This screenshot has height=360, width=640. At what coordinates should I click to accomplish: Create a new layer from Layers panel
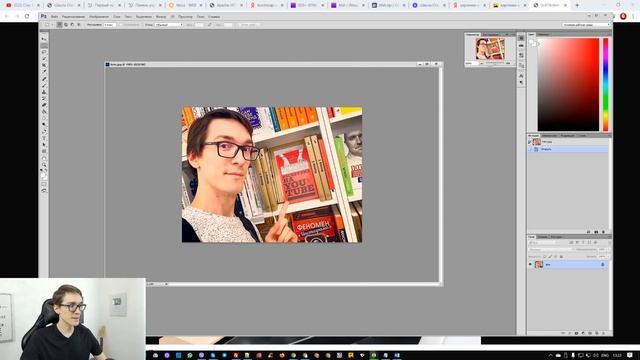coord(596,333)
